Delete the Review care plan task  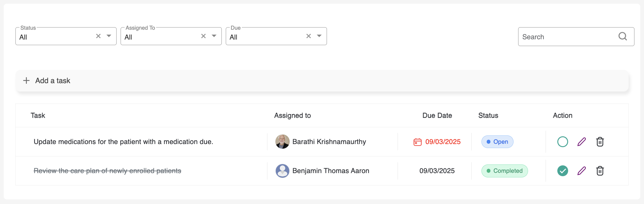(x=600, y=171)
